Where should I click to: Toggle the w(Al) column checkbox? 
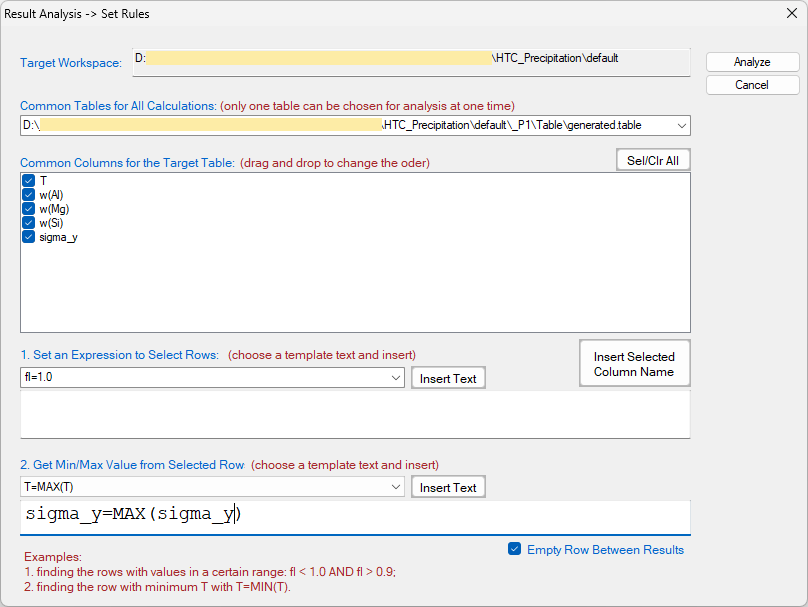pos(29,195)
